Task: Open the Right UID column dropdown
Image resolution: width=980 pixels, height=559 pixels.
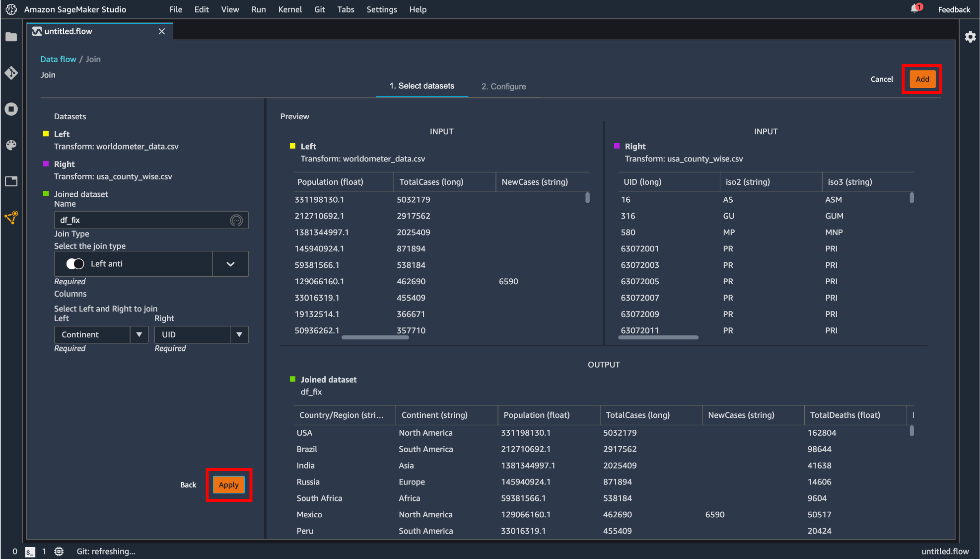Action: [x=239, y=334]
